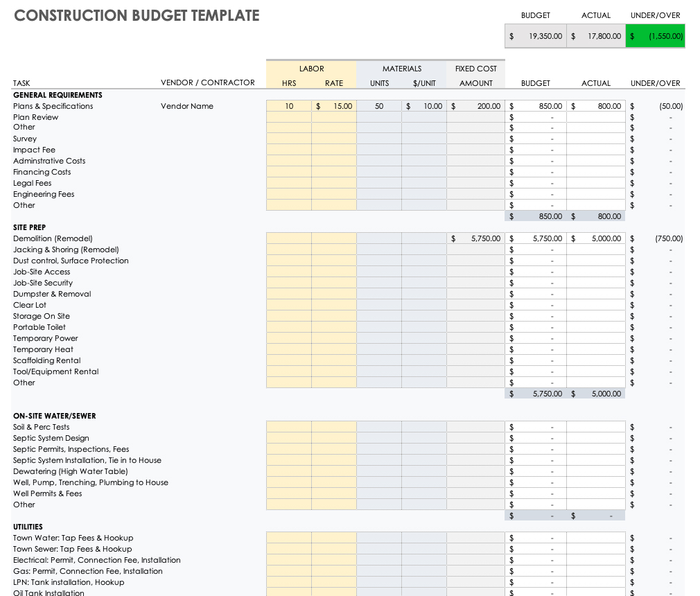
Task: Click the green Under/Over total cell
Action: (x=654, y=35)
